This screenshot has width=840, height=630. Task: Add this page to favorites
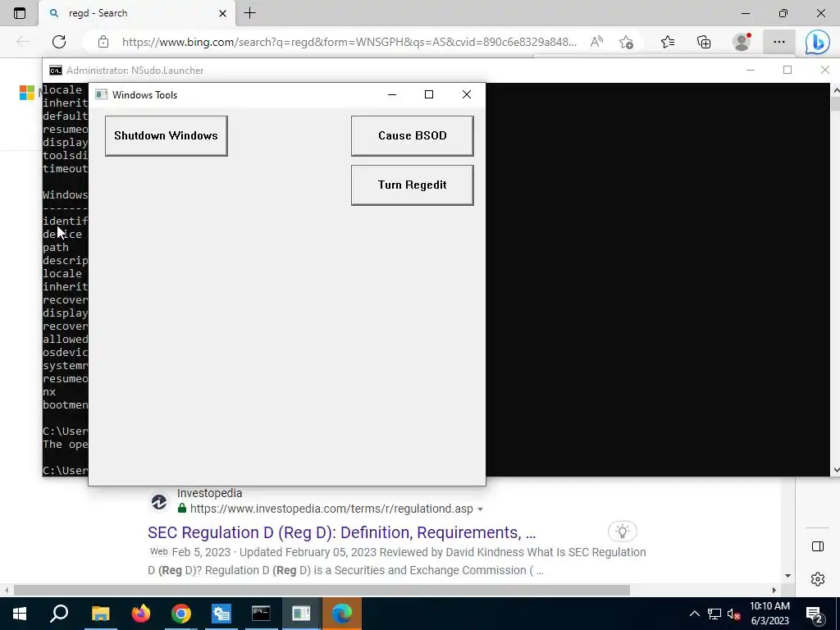626,42
